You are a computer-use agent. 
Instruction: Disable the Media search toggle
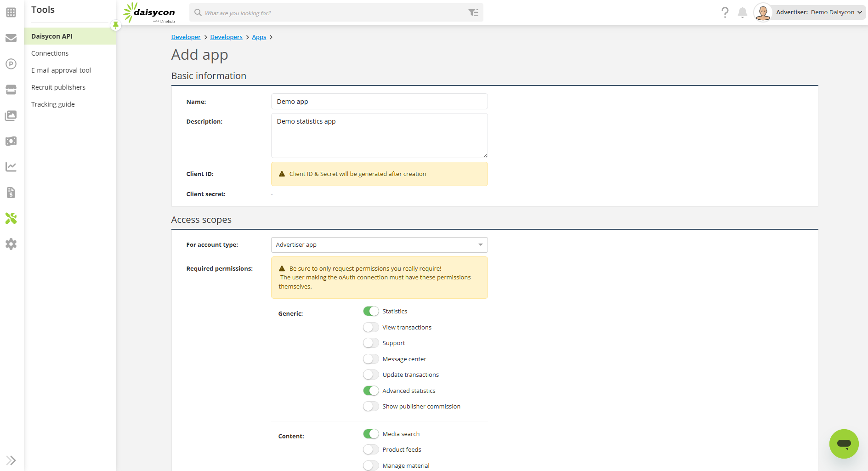pyautogui.click(x=371, y=434)
